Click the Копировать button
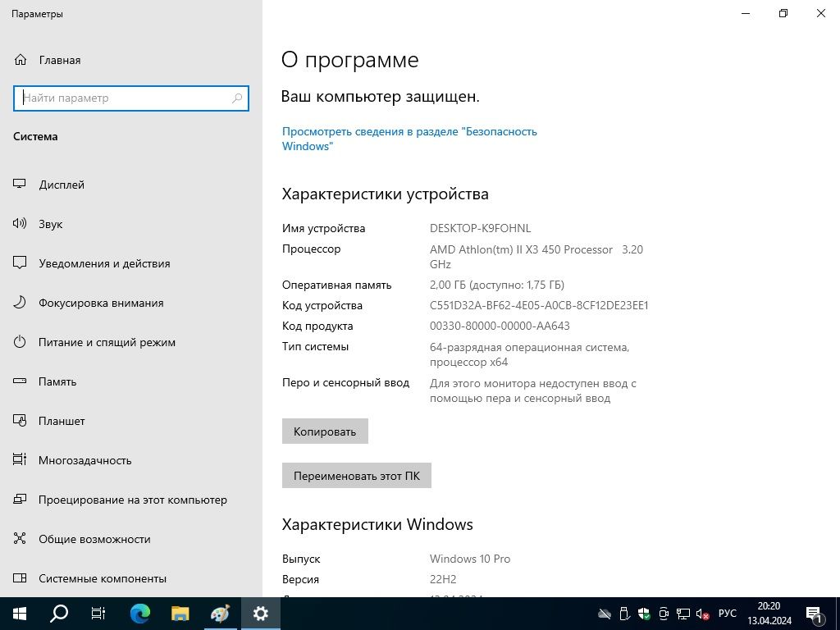Viewport: 840px width, 630px height. click(x=325, y=431)
